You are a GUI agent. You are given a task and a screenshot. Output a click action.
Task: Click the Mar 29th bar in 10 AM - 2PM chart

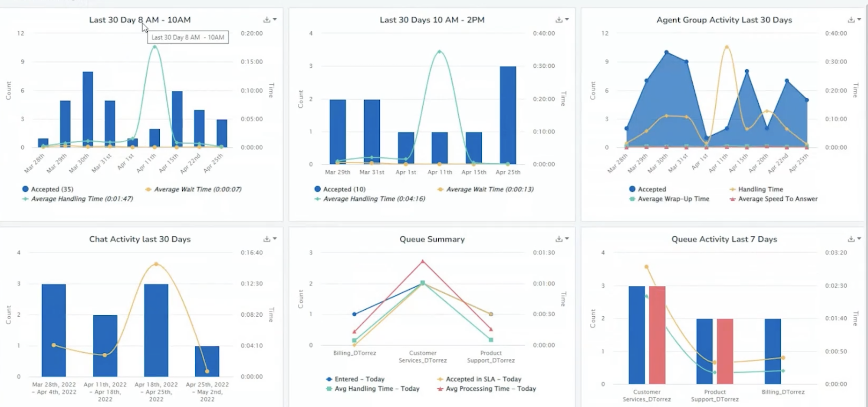coord(338,132)
